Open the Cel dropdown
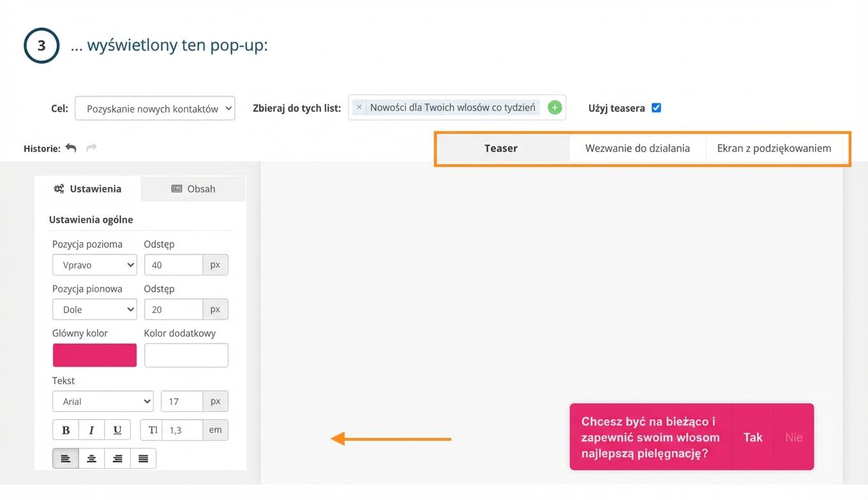 (155, 108)
